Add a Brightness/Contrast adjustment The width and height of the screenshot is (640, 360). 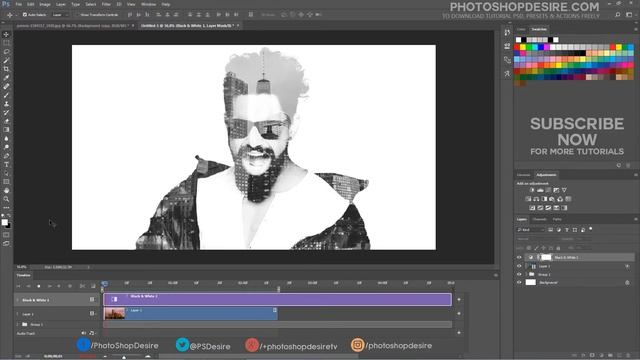(x=532, y=190)
